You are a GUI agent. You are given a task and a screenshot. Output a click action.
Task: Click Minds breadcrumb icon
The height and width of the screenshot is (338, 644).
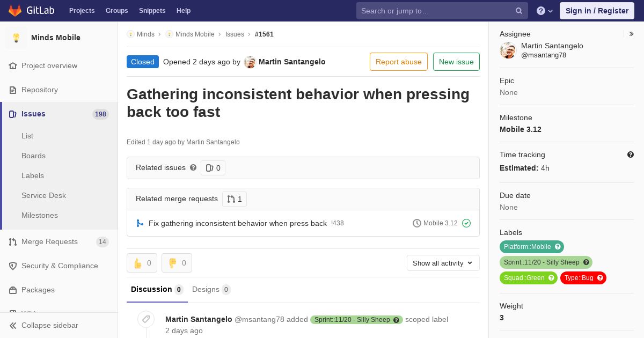pyautogui.click(x=130, y=34)
